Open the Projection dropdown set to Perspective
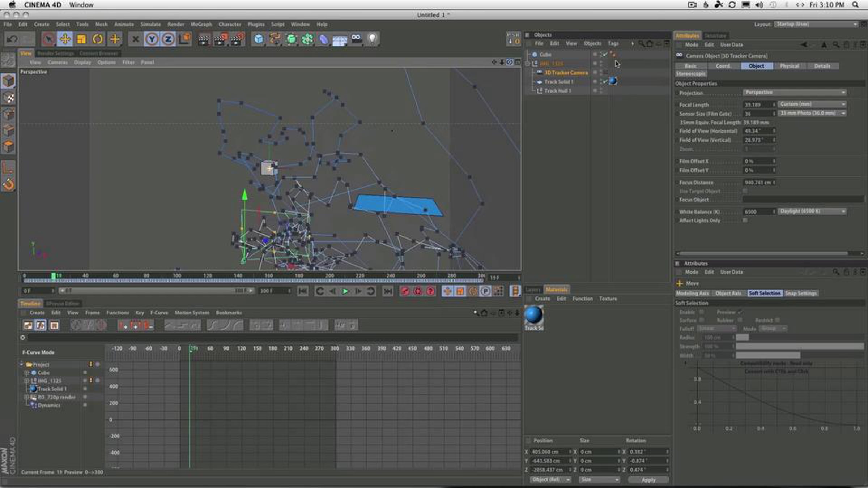The height and width of the screenshot is (488, 868). [795, 93]
